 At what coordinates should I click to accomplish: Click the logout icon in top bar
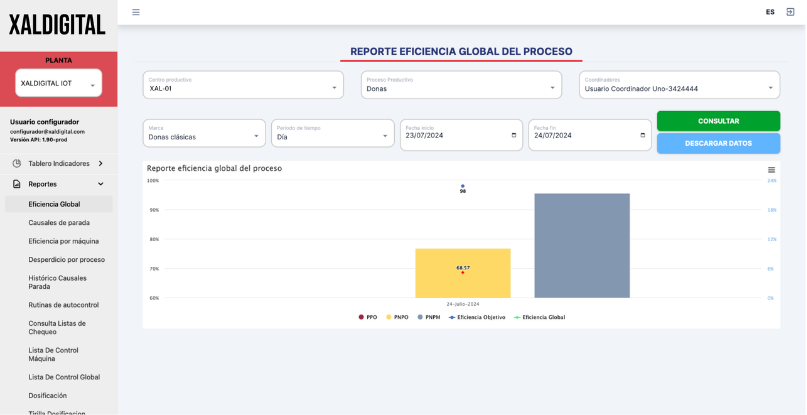[x=790, y=12]
